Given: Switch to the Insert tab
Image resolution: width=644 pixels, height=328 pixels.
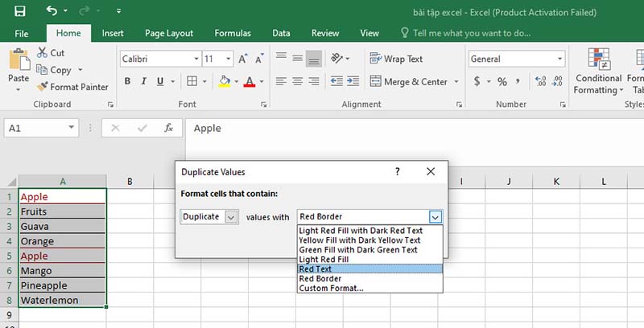Looking at the screenshot, I should click(x=113, y=33).
